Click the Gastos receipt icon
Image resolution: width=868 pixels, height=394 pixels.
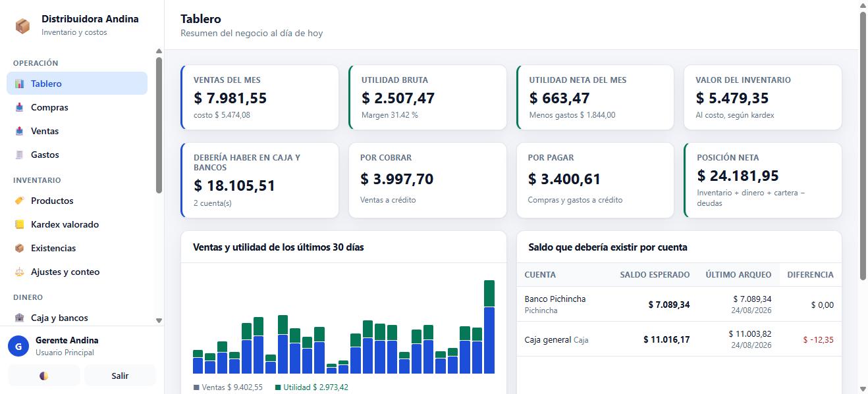click(x=19, y=155)
